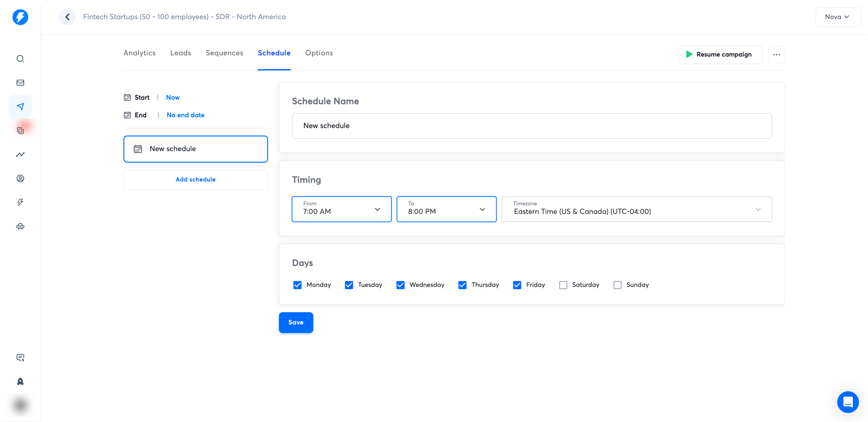868x422 pixels.
Task: Enable the Sunday checkbox
Action: [617, 285]
